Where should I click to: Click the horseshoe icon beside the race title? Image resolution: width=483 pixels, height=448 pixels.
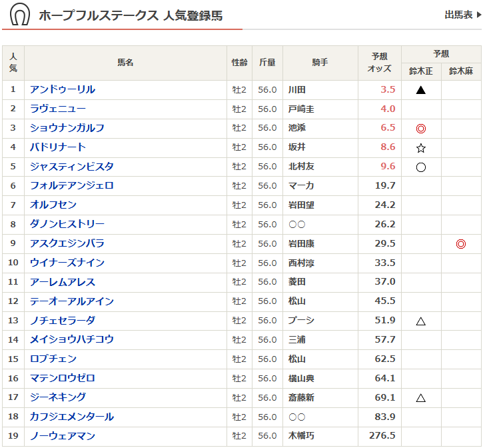pyautogui.click(x=19, y=15)
